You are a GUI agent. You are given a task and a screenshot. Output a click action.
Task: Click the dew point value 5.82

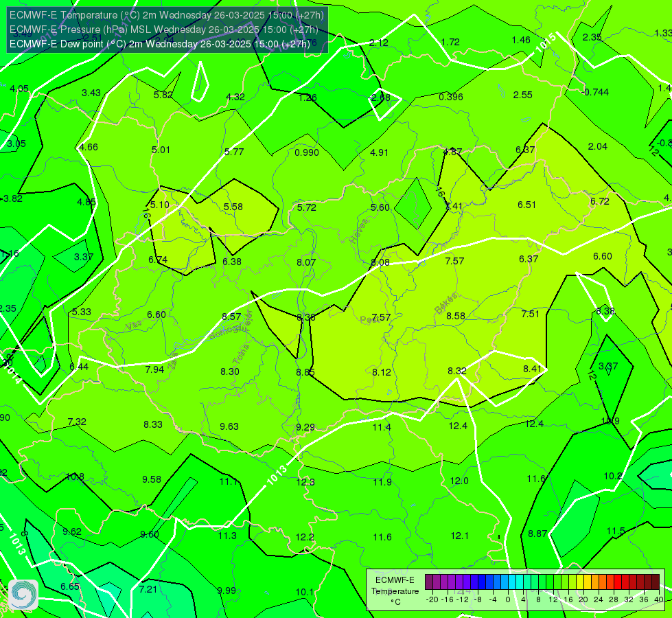point(163,95)
